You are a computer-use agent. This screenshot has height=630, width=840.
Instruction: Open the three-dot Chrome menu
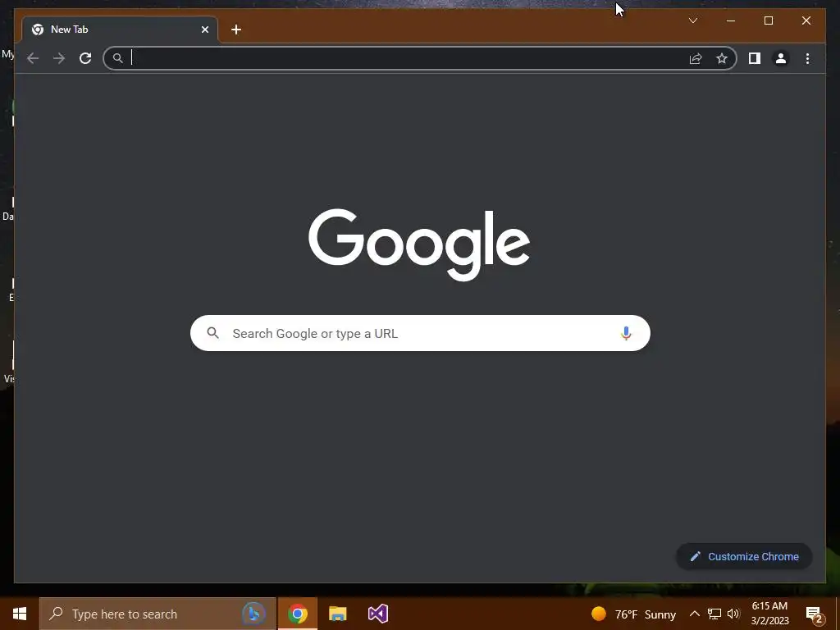coord(807,58)
